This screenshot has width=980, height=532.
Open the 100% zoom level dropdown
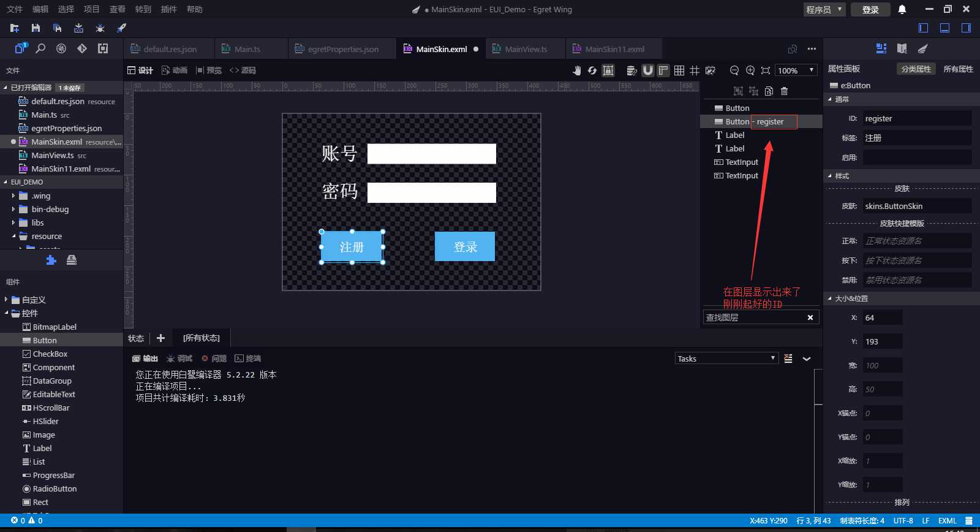coord(796,70)
